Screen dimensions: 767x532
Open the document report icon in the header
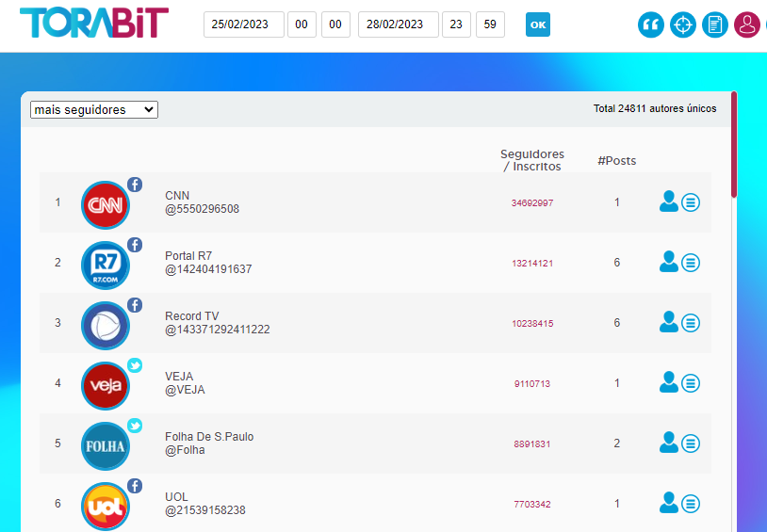(x=714, y=24)
